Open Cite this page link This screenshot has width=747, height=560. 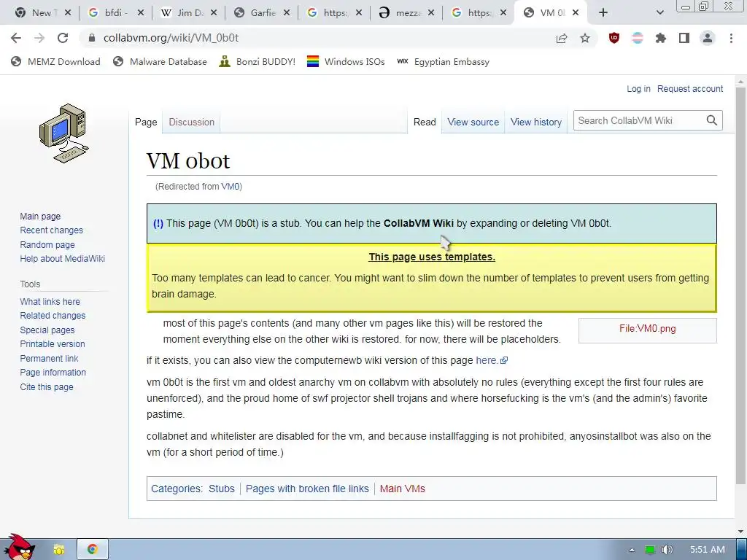[x=47, y=386]
